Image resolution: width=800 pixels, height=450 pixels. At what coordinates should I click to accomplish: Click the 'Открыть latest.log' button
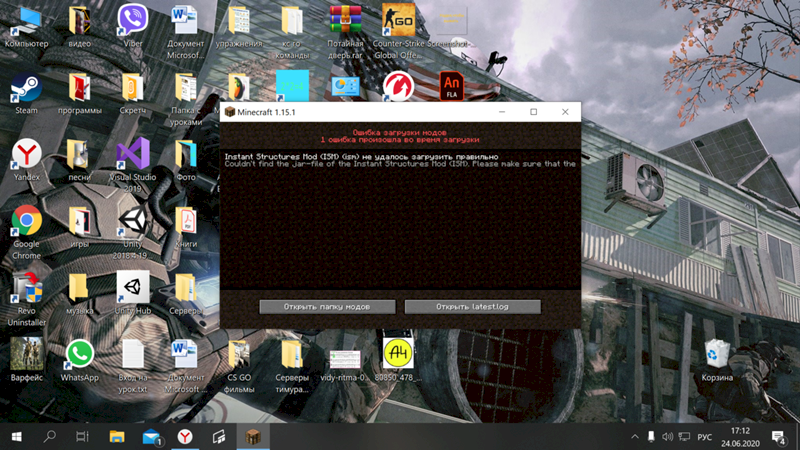[472, 306]
